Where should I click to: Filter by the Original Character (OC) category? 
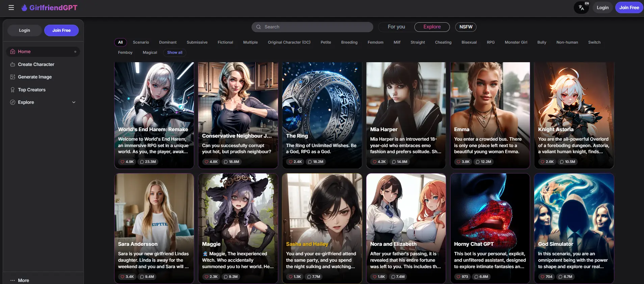click(x=289, y=42)
